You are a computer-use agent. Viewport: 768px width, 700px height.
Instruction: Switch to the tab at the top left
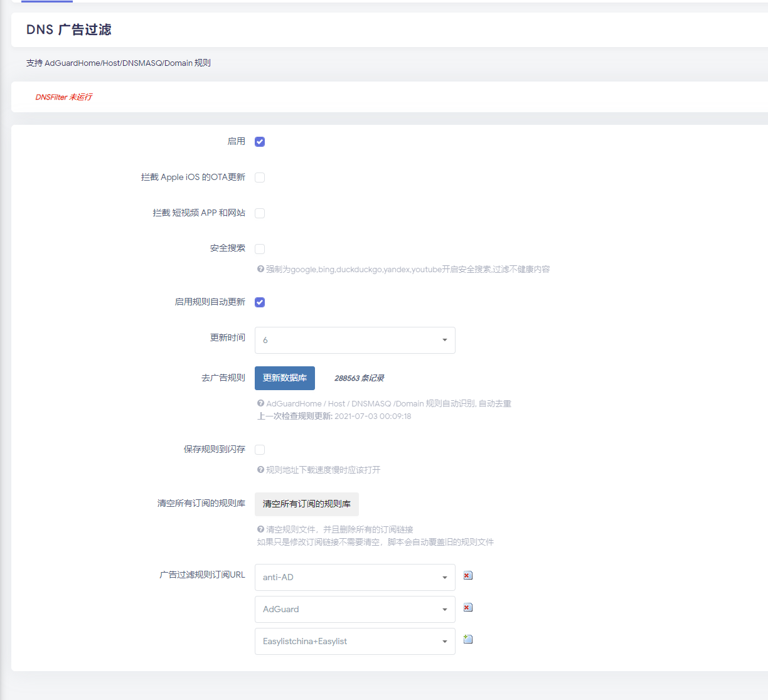coord(46,3)
